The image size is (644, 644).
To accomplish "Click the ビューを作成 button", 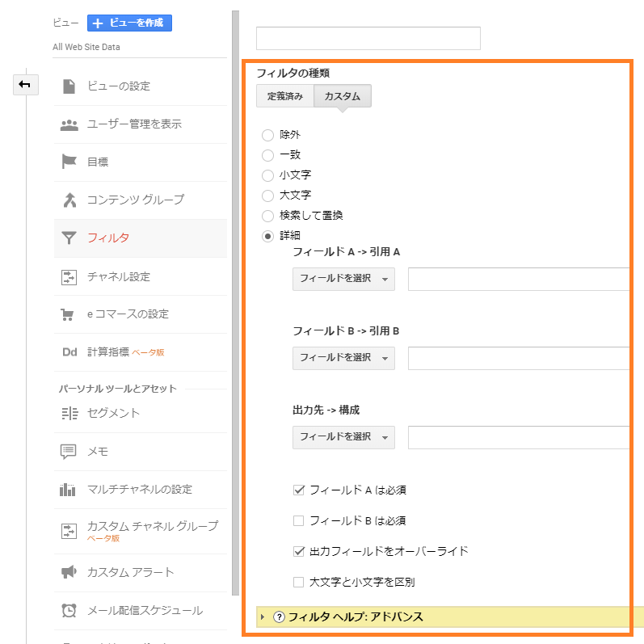I will tap(129, 23).
